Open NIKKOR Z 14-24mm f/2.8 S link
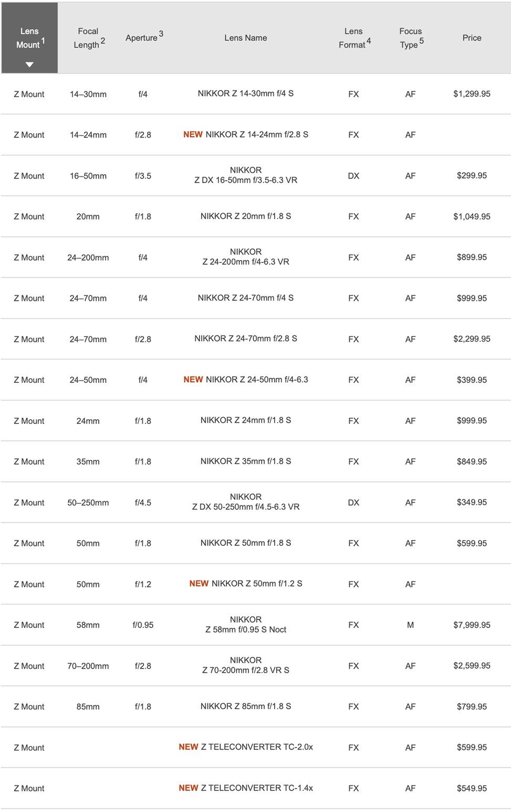 pos(257,134)
